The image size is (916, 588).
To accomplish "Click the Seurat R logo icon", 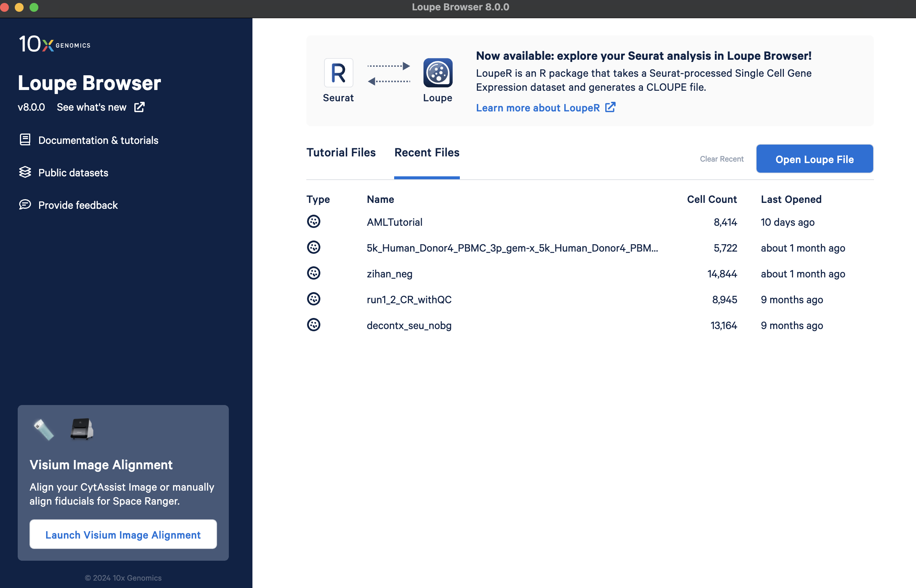I will [x=338, y=73].
